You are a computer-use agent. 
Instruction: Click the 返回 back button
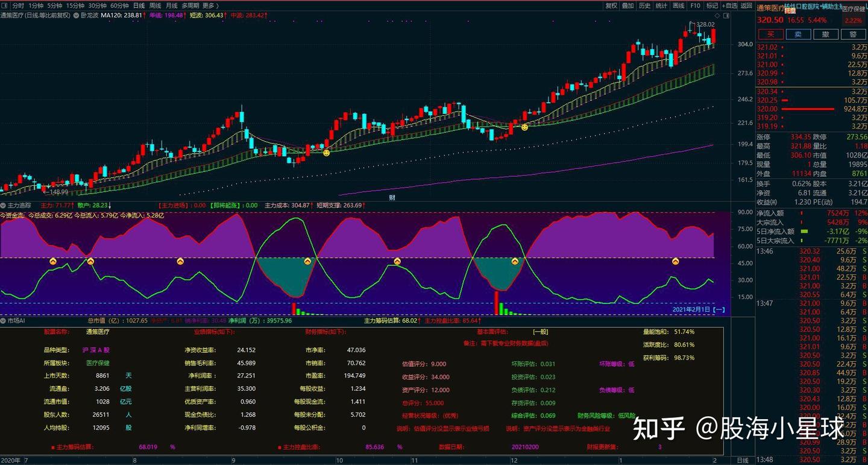(746, 5)
